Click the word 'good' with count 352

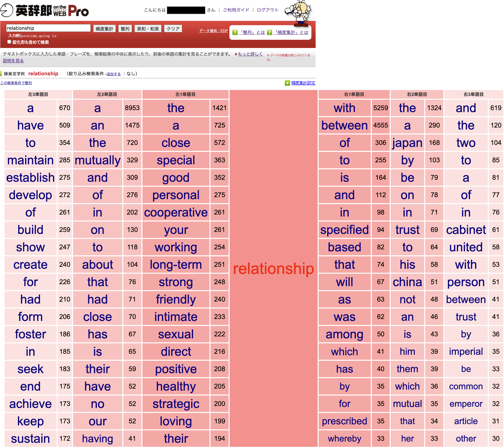click(x=176, y=178)
